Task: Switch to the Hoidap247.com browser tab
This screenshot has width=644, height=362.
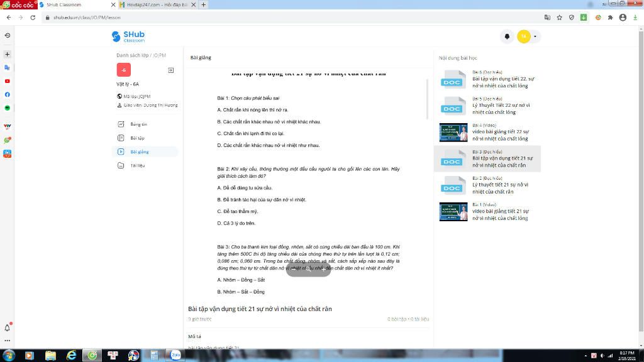Action: (x=157, y=4)
